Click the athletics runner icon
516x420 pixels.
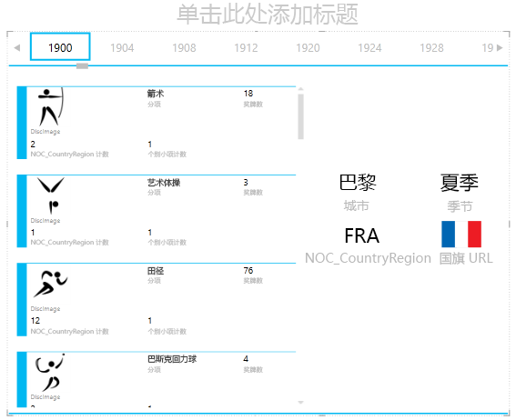click(x=50, y=284)
